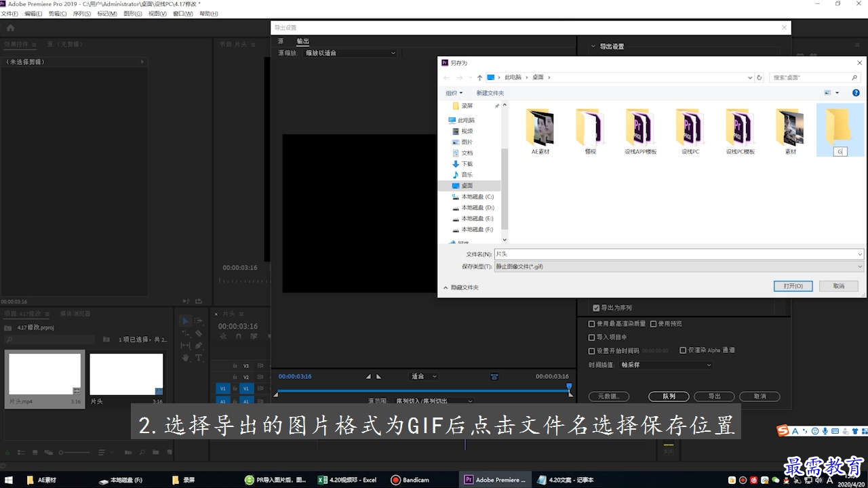Image resolution: width=868 pixels, height=488 pixels.
Task: Click 元数据 button
Action: click(609, 396)
